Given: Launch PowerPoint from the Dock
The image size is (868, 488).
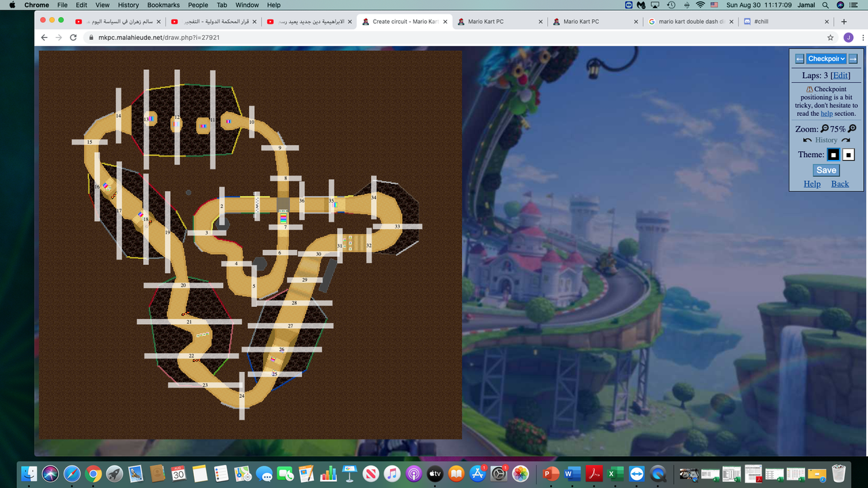Looking at the screenshot, I should click(x=551, y=474).
